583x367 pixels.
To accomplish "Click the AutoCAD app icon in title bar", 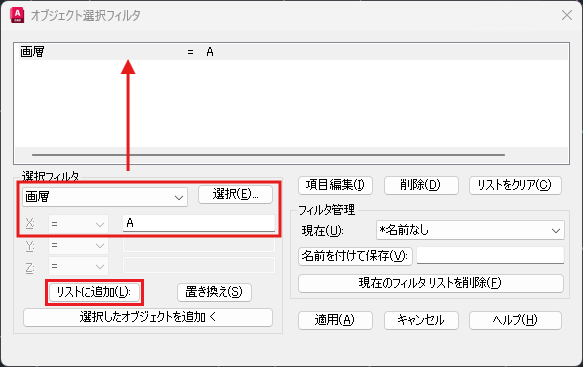I will point(17,15).
